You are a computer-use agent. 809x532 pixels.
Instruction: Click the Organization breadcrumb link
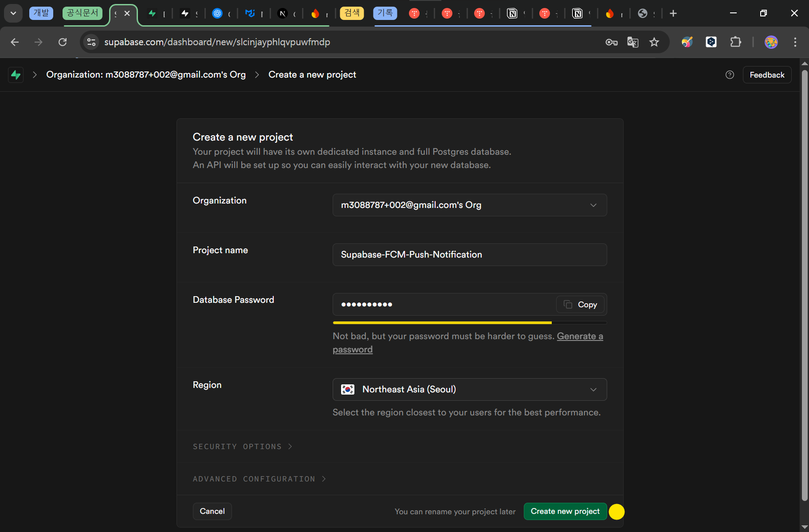146,74
